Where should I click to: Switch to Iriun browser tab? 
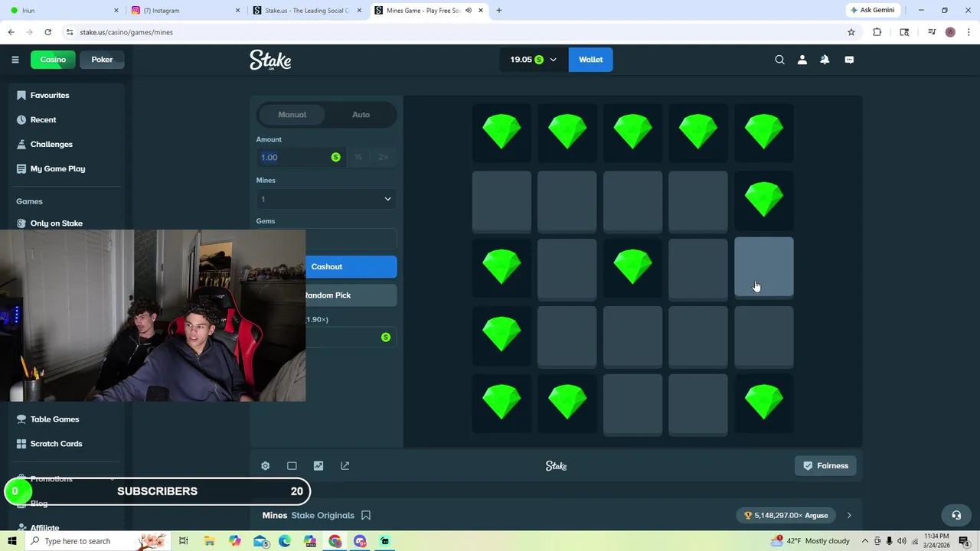(x=62, y=11)
